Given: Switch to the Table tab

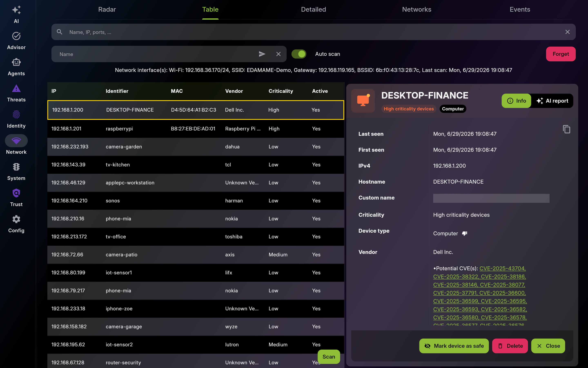Looking at the screenshot, I should 210,9.
